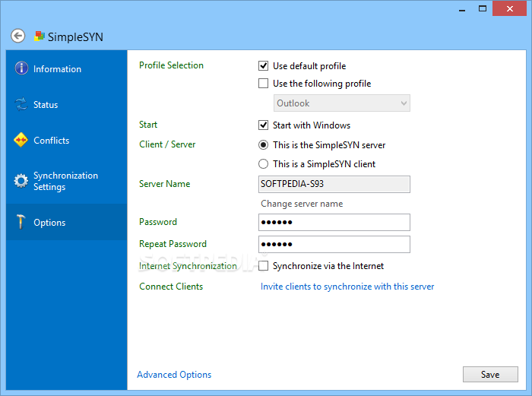Click the Information sidebar icon
This screenshot has height=396, width=532.
21,68
